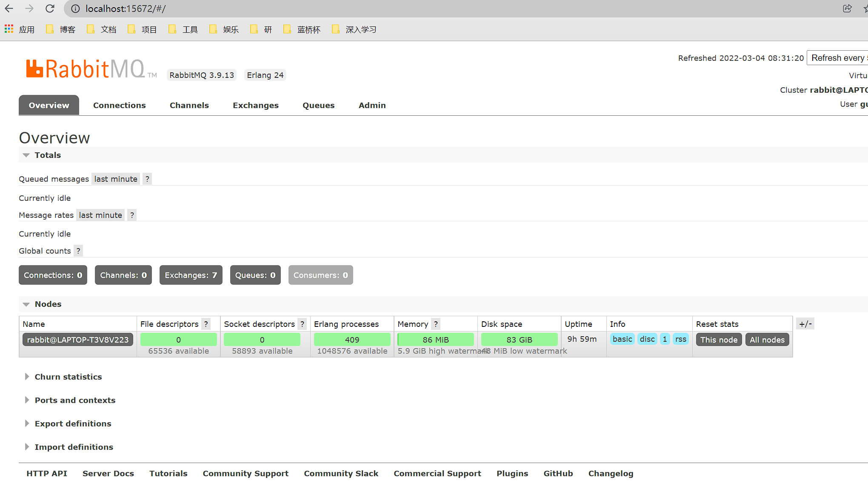Click the Memory 86 MiB usage bar
The image size is (868, 492).
pyautogui.click(x=436, y=340)
